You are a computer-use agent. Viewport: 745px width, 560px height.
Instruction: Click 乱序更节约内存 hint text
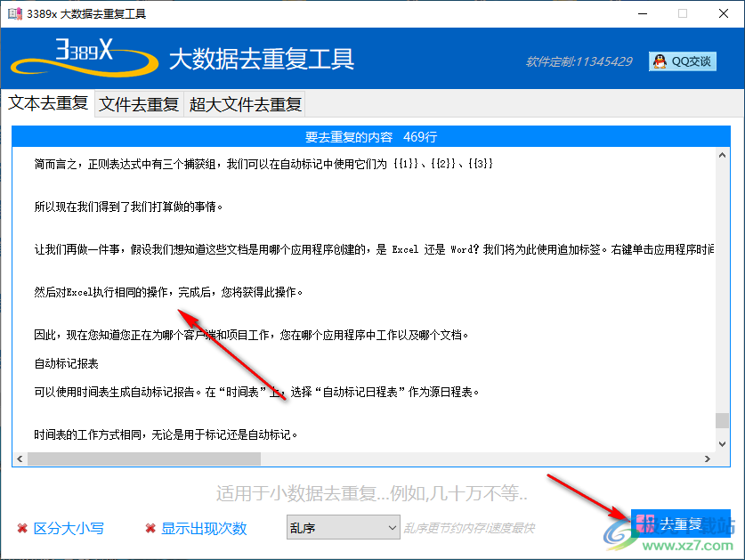[x=469, y=528]
